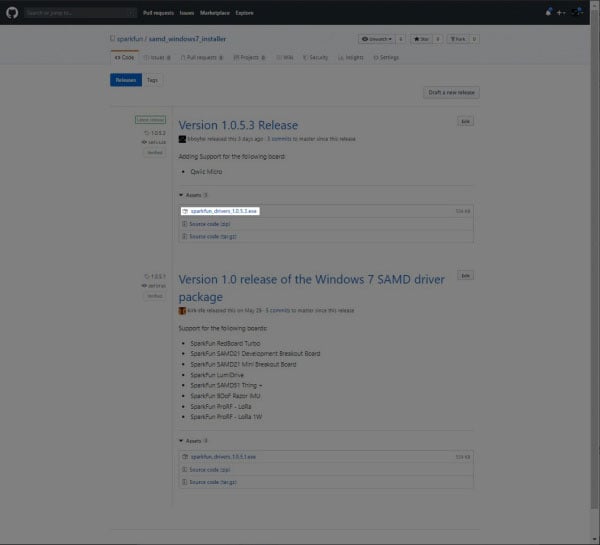
Task: Switch to the Tags tab
Action: tap(152, 79)
